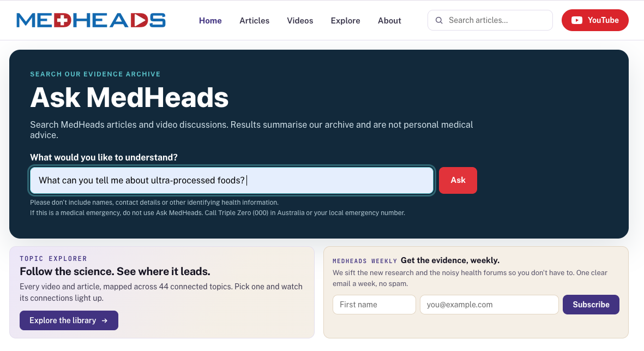
Task: Click the arrow icon on Explore the library
Action: point(105,320)
